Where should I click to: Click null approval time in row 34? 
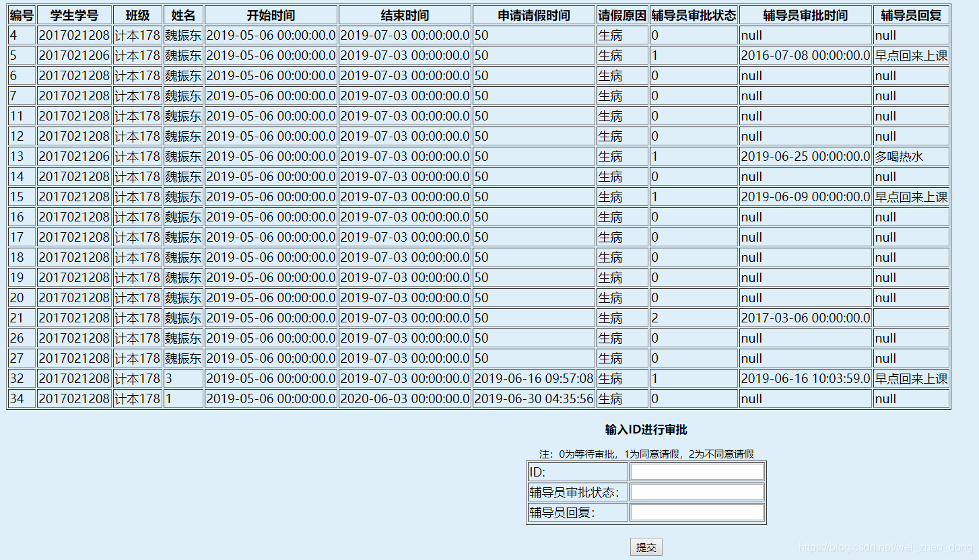805,398
